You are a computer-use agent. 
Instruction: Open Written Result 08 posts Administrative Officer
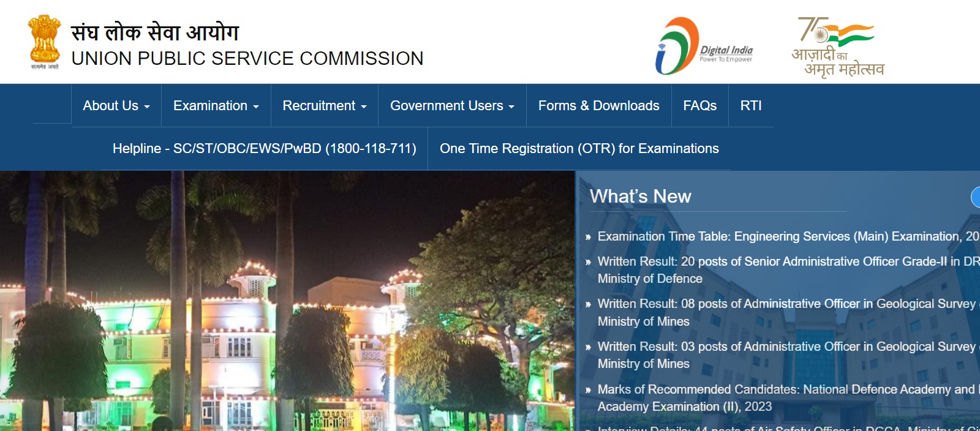(788, 312)
